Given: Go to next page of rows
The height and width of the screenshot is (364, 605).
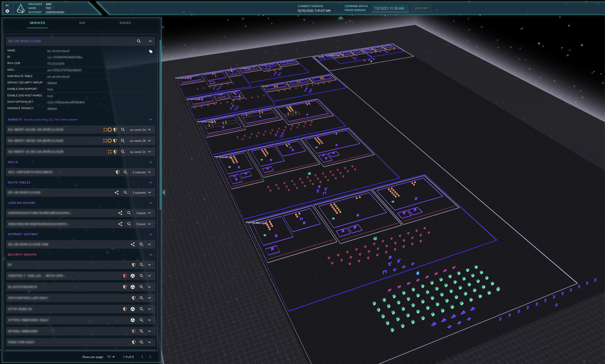Looking at the screenshot, I should 150,357.
